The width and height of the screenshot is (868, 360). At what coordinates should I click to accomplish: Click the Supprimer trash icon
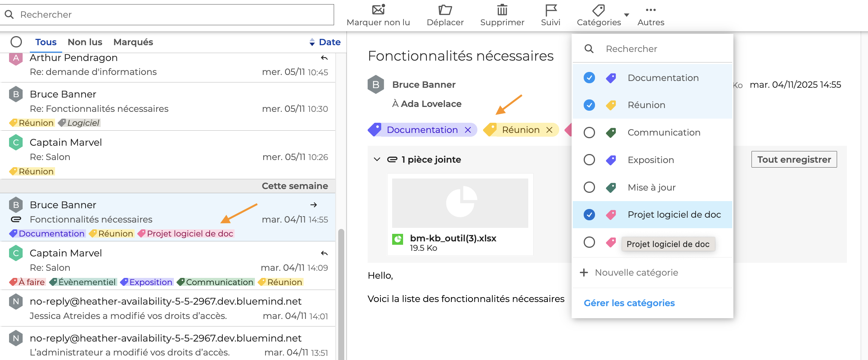502,10
